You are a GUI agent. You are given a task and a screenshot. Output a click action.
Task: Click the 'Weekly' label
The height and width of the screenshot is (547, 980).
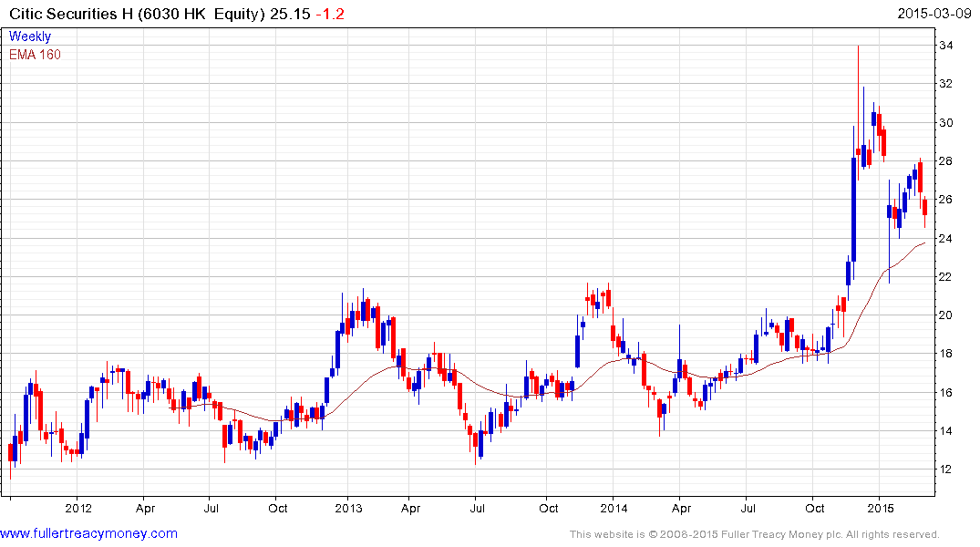pos(30,36)
